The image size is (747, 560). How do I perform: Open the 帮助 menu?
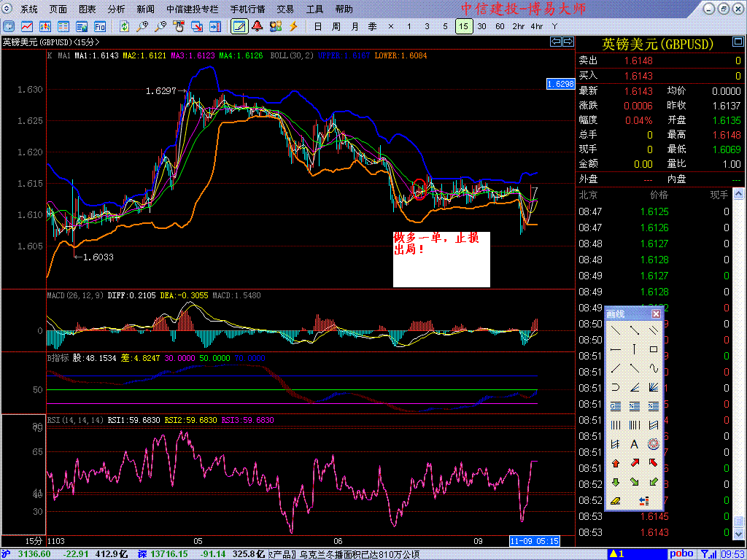pos(344,9)
